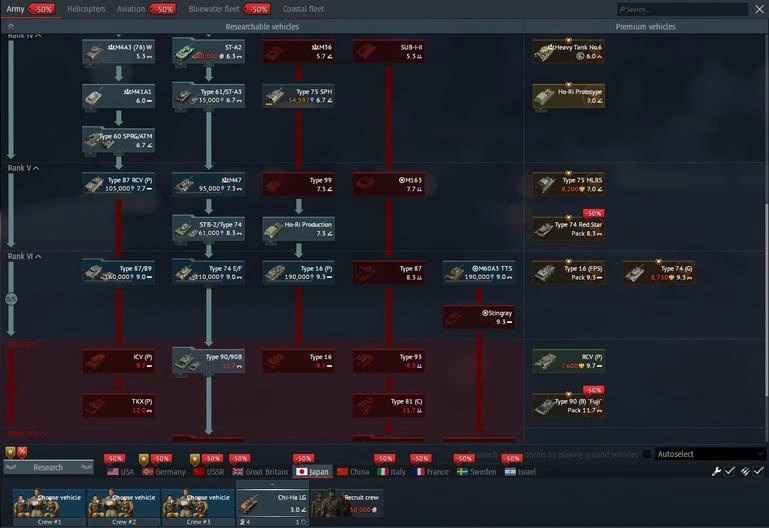Viewport: 769px width, 528px height.
Task: Select the Type 90/90B group card
Action: click(x=209, y=361)
